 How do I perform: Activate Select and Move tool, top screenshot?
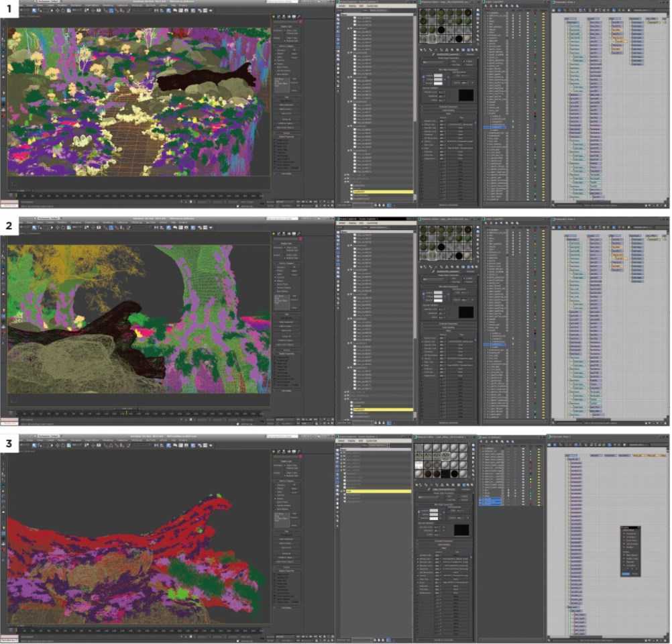(x=58, y=10)
